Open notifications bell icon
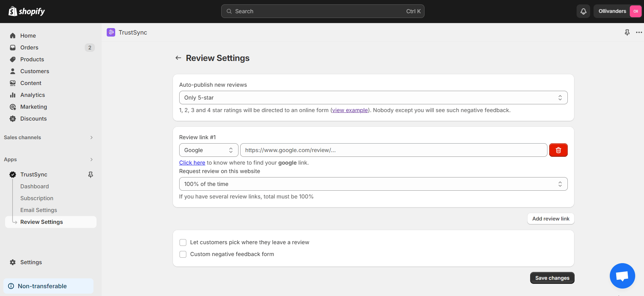Screen dimensions: 644x296 583,11
